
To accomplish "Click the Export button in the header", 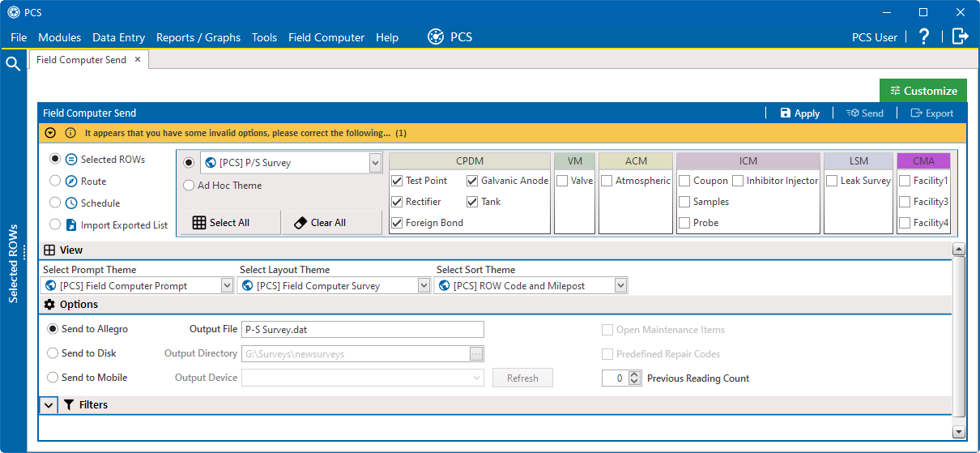I will [x=932, y=113].
